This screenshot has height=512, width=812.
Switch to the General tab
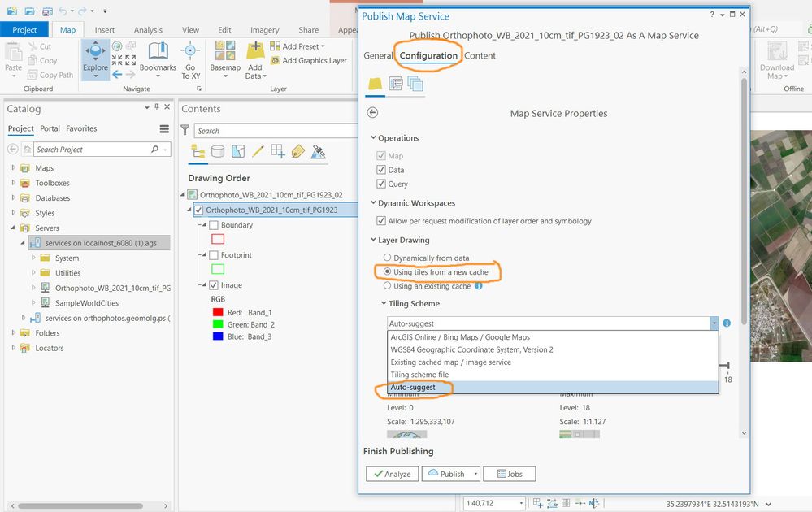tap(378, 55)
